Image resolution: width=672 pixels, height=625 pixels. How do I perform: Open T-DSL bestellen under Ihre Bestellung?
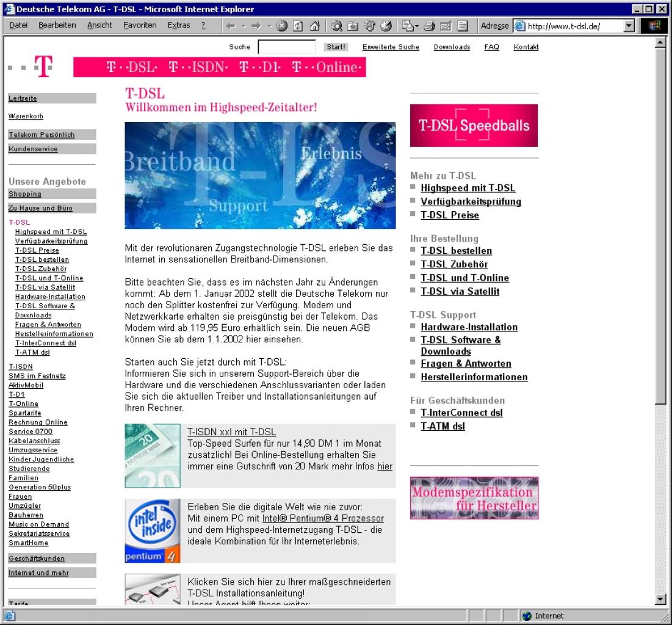[x=456, y=251]
